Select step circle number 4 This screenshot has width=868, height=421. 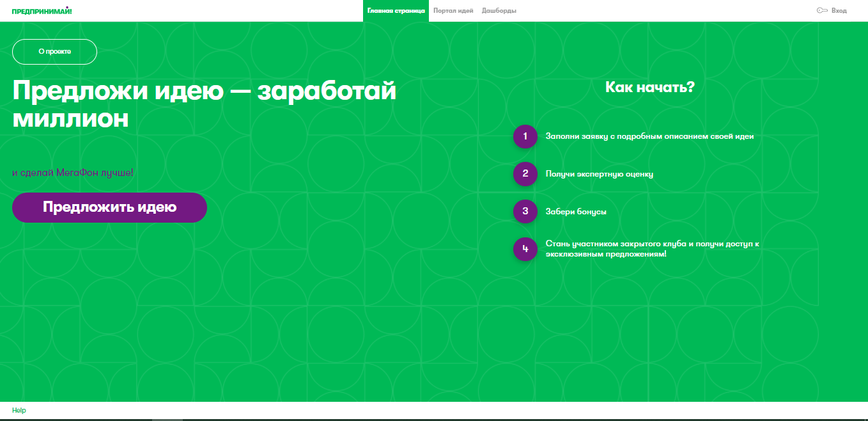tap(525, 249)
